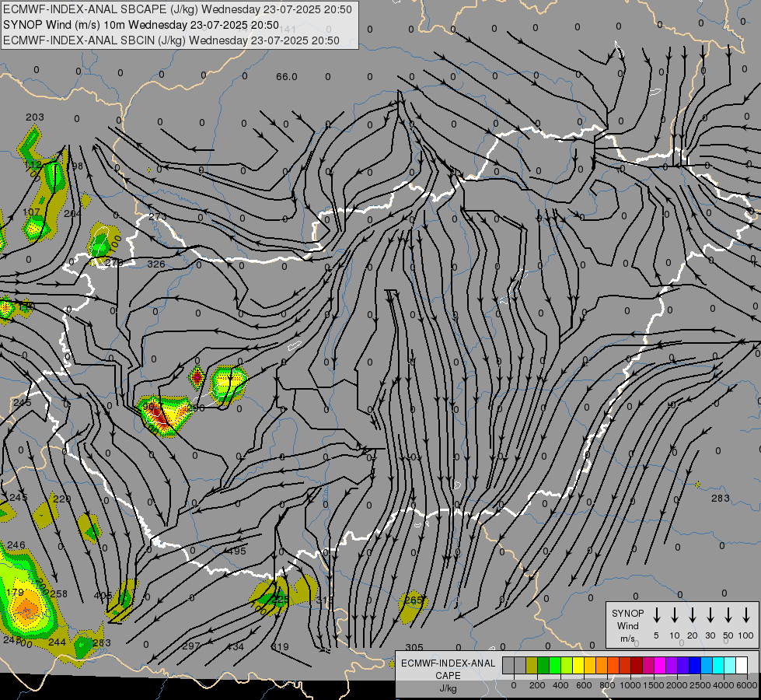The image size is (761, 700).
Task: Click the SBCAPE title line in header box
Action: point(177,9)
